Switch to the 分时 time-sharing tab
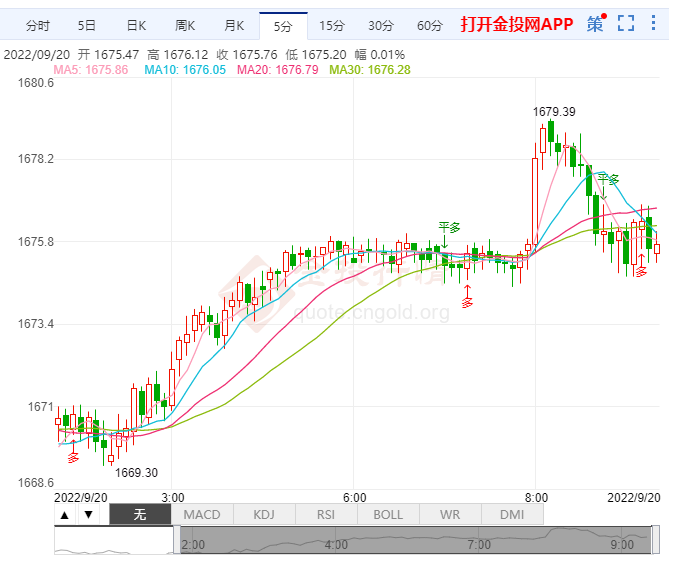 click(37, 25)
